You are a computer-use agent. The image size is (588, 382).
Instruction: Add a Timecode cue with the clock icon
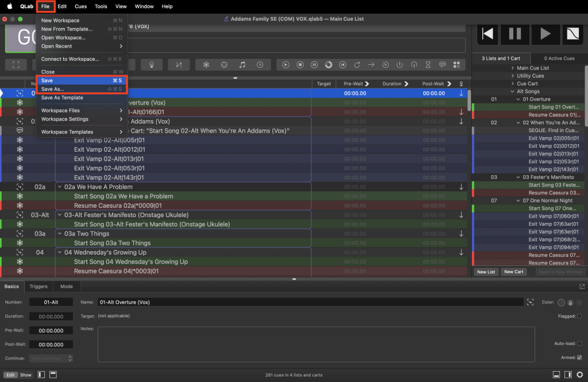260,65
